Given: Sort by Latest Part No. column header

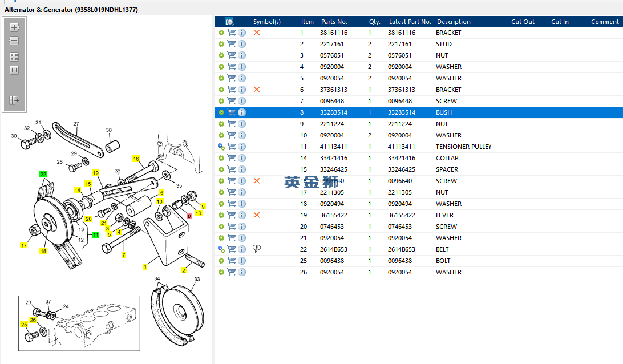Looking at the screenshot, I should pos(410,22).
